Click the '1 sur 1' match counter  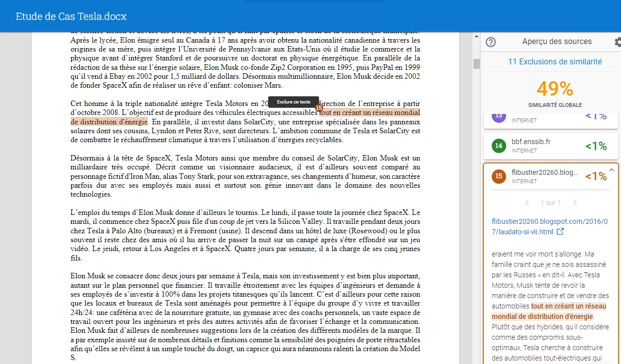[551, 203]
